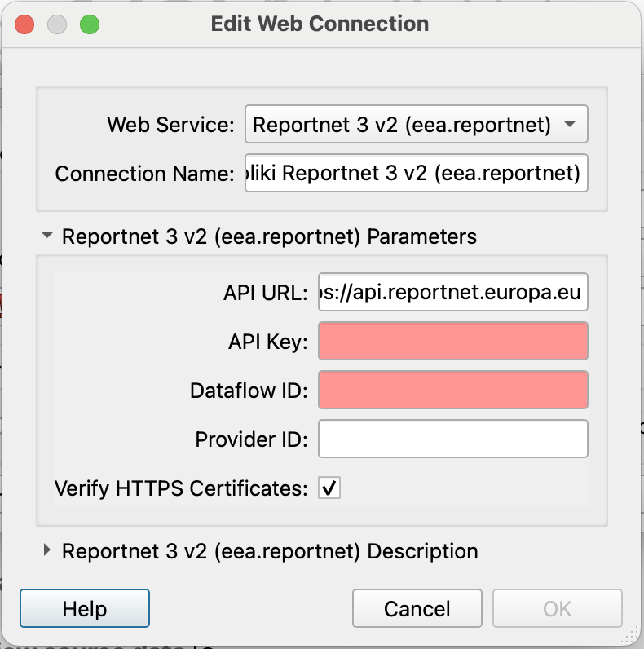Collapse the Reportnet Parameters section
This screenshot has width=644, height=649.
tap(47, 235)
